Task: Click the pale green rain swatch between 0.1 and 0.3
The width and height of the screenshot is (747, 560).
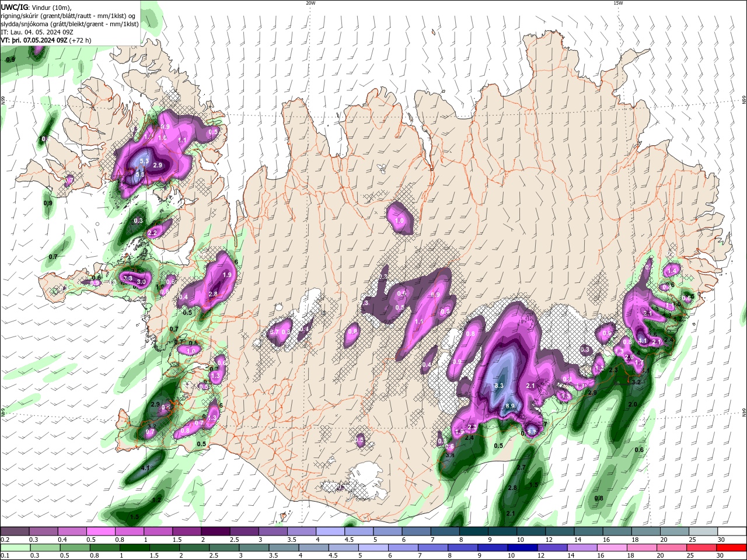Action: coord(15,548)
